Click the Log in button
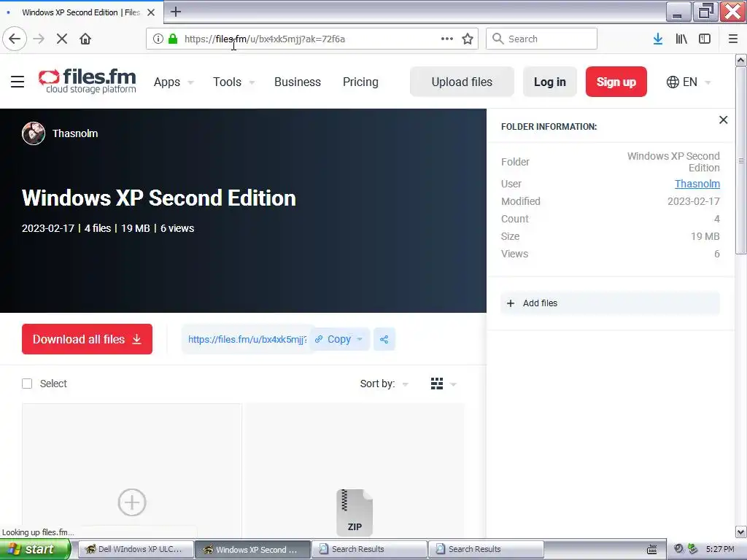This screenshot has width=747, height=560. click(550, 82)
